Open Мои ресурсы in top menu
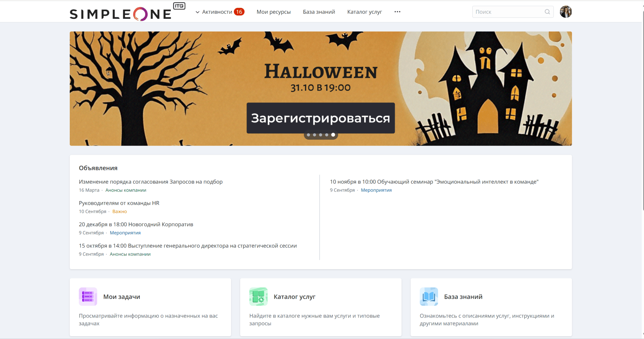644x339 pixels. click(273, 12)
